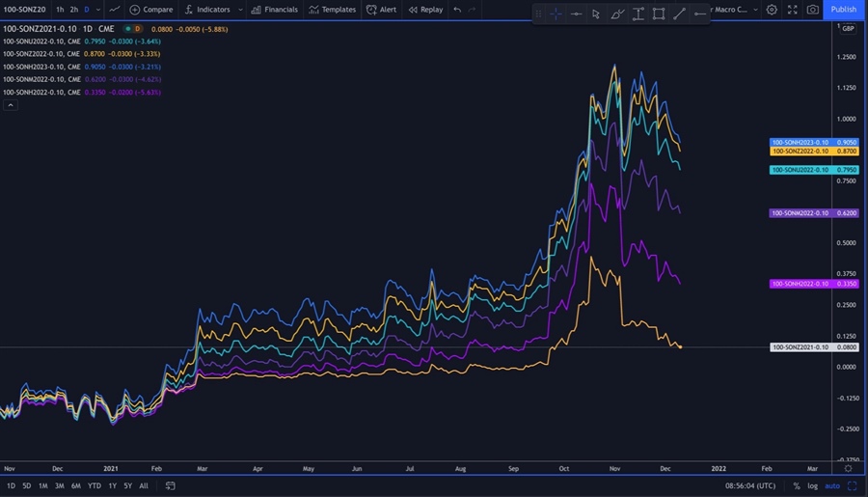Click the Compare button
The width and height of the screenshot is (868, 497).
point(151,10)
